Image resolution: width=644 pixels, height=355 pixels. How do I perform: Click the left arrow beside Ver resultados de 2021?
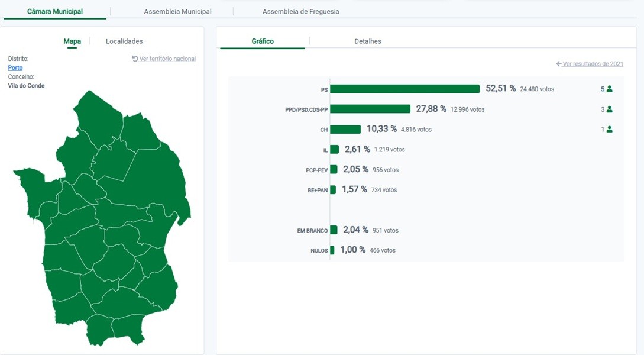click(559, 64)
